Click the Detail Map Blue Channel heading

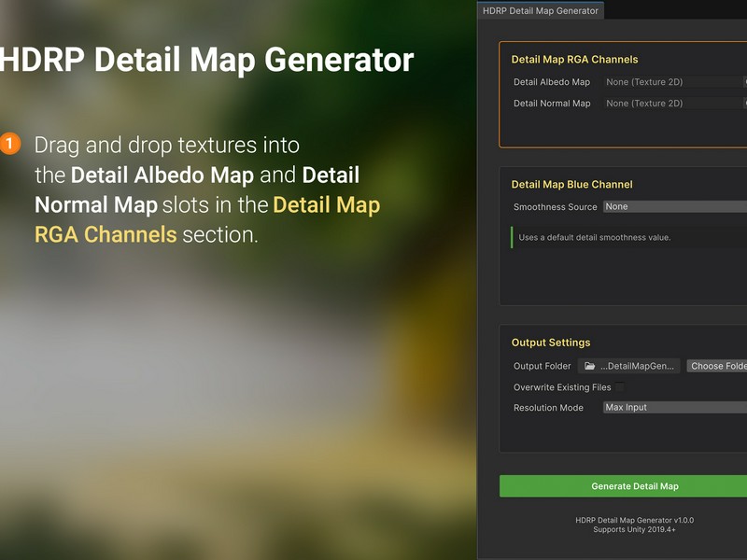coord(571,185)
